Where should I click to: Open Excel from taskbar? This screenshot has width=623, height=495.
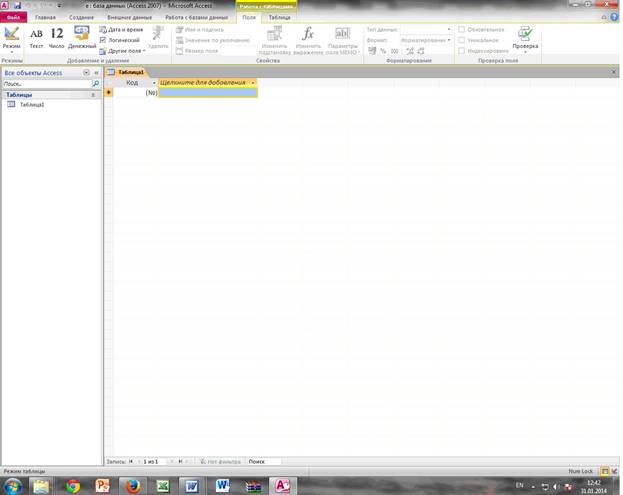[x=163, y=486]
